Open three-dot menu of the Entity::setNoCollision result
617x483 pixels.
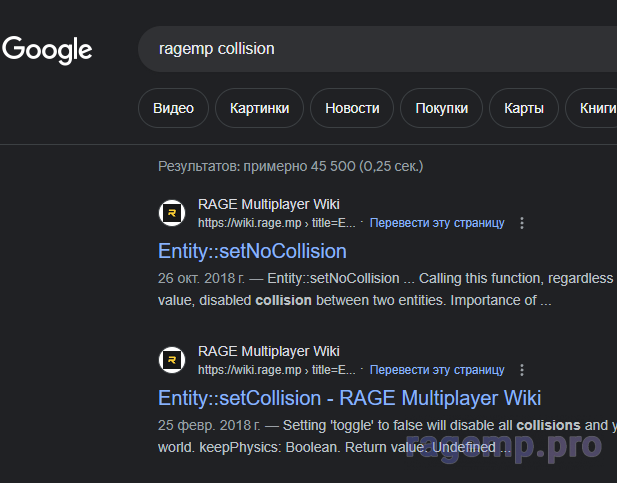tap(522, 223)
